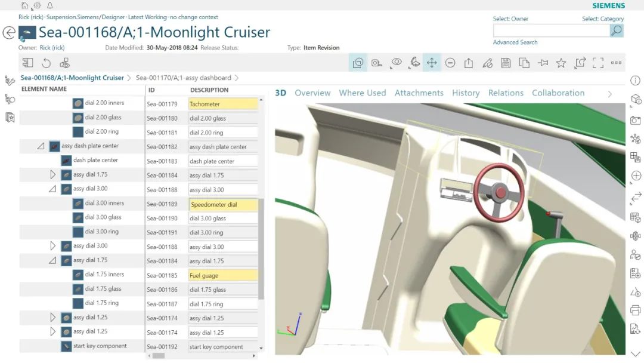Screen dimensions: 644x363
Task: Click the full screen brackets icon
Action: click(598, 63)
